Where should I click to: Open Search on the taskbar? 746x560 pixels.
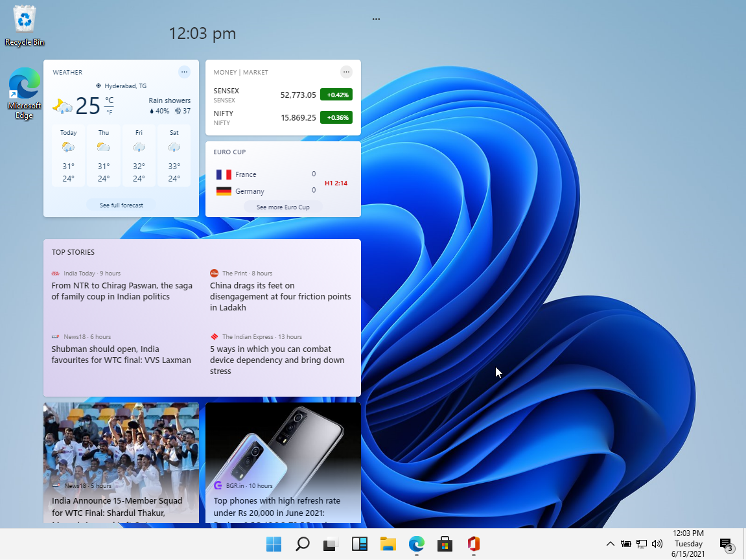click(302, 544)
